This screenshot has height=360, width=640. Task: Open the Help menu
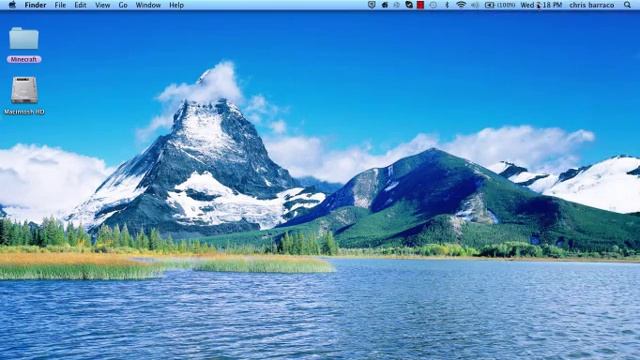[x=176, y=5]
